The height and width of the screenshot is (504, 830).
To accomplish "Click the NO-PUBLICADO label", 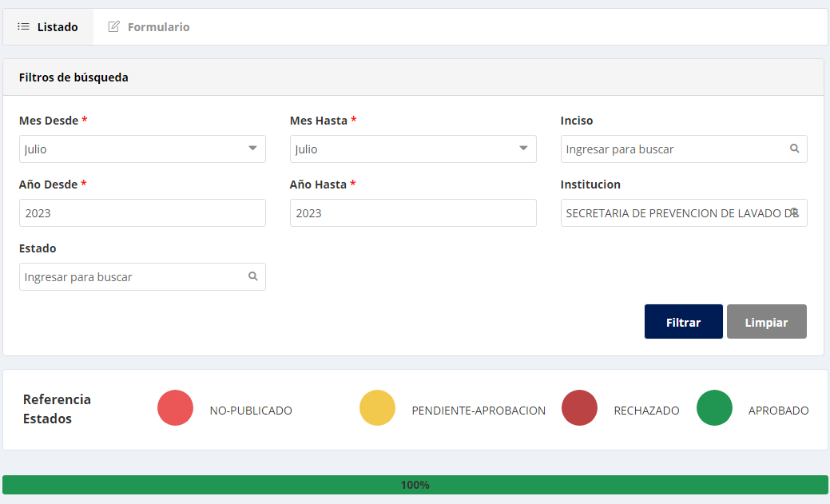I will [251, 411].
